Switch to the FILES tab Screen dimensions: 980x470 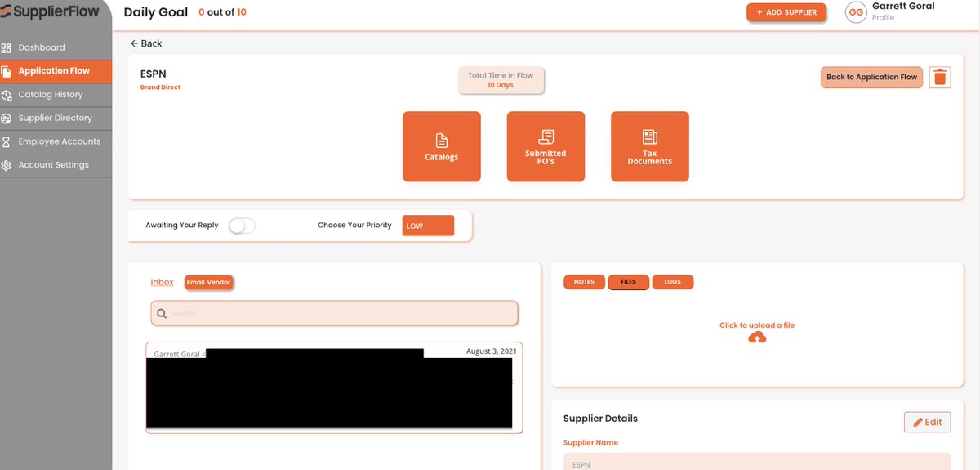pyautogui.click(x=629, y=282)
